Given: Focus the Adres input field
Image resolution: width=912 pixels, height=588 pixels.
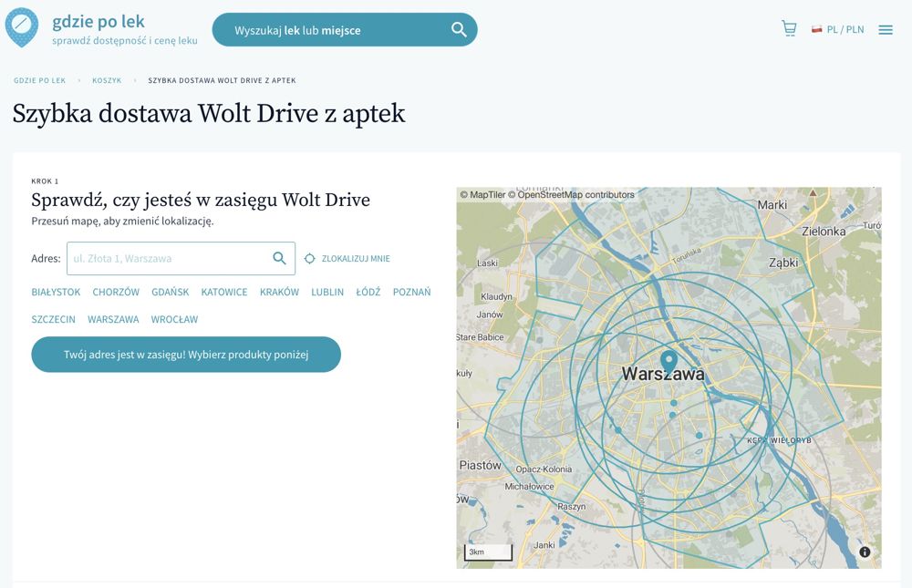Looking at the screenshot, I should pyautogui.click(x=181, y=258).
